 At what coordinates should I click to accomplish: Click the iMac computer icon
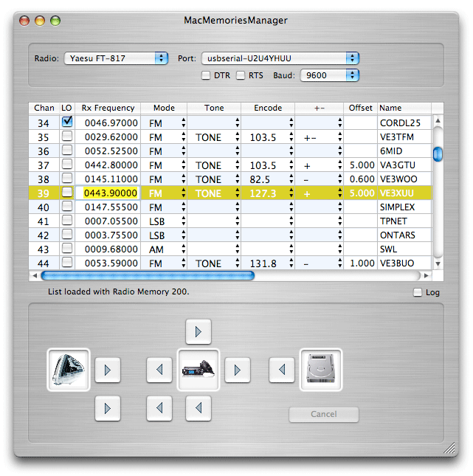(x=69, y=370)
